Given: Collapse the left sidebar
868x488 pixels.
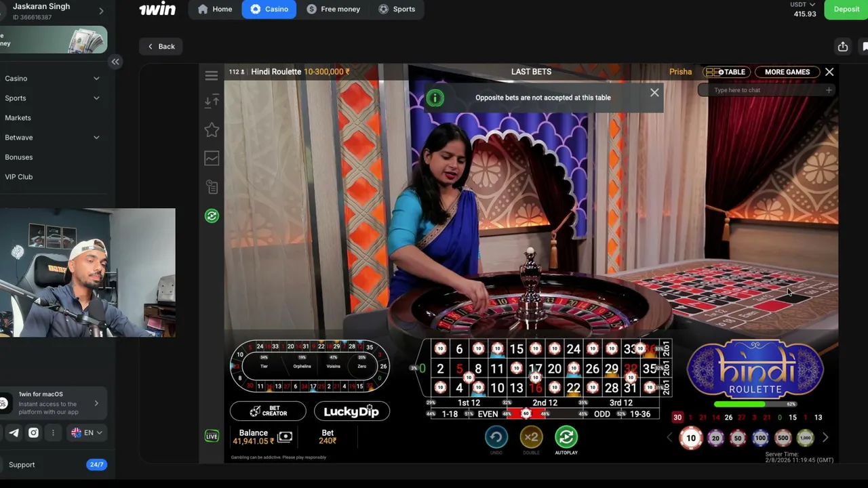Looking at the screenshot, I should [115, 62].
